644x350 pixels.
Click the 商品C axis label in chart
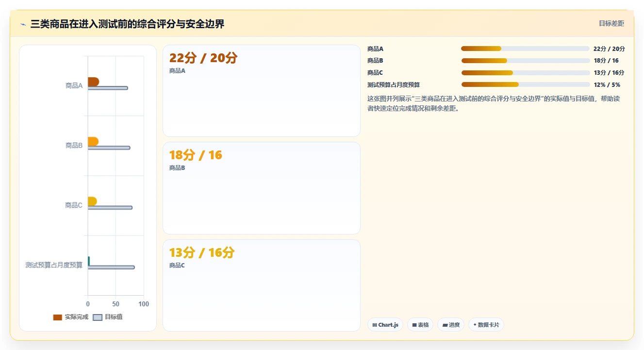click(x=74, y=205)
